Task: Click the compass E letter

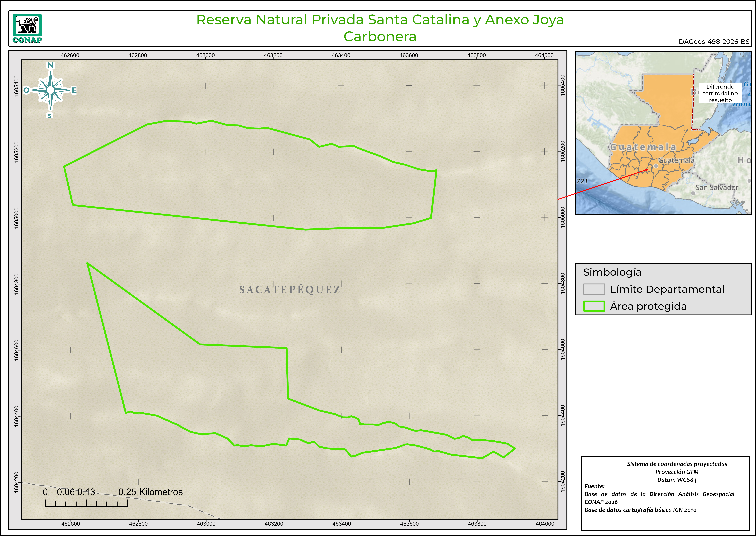Action: tap(74, 90)
